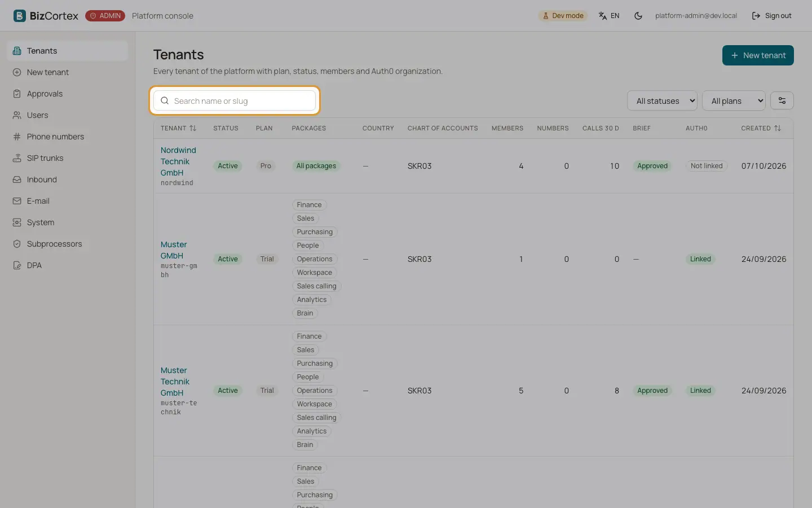This screenshot has width=812, height=508.
Task: Open the All statuses dropdown
Action: 662,101
